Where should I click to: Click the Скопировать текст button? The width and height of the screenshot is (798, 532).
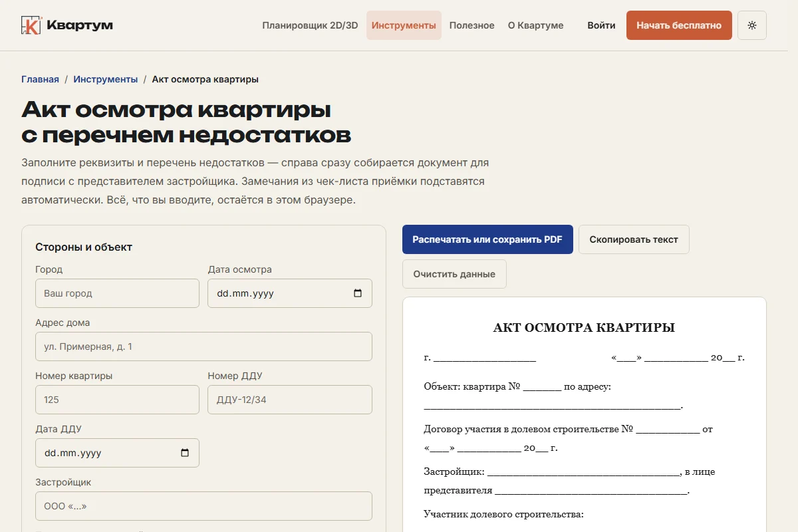[634, 239]
